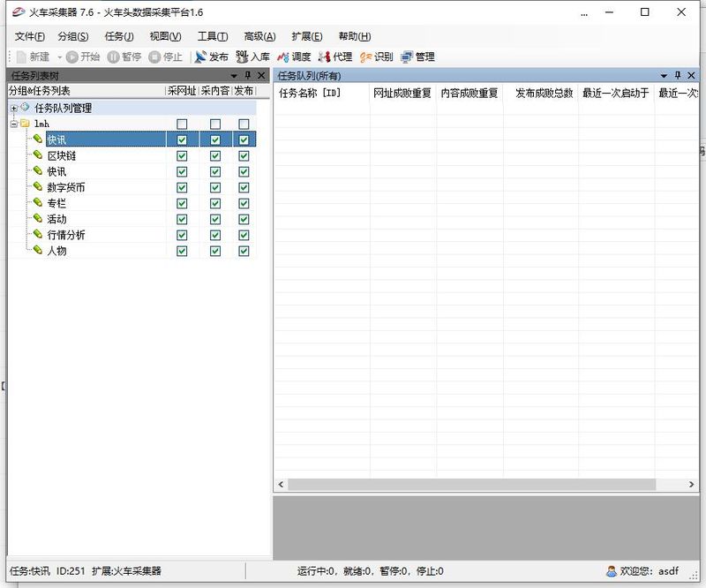706x588 pixels.
Task: Click the app logo icon in the title bar
Action: 18,11
